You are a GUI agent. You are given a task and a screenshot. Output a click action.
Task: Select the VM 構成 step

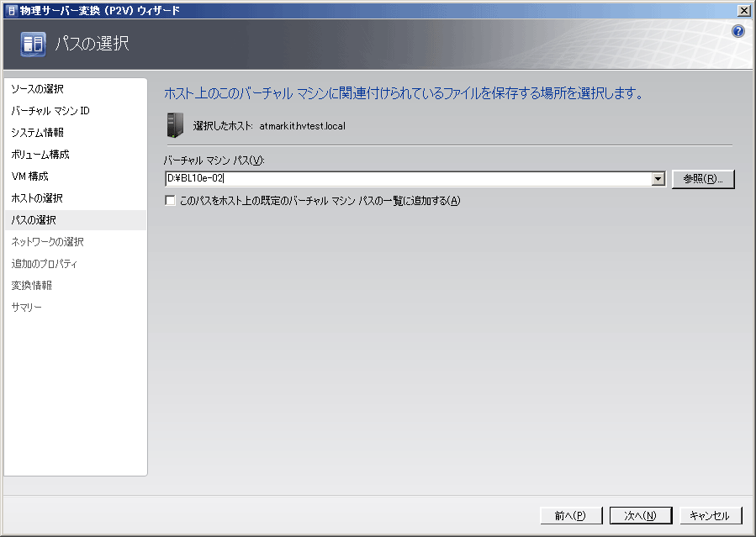[30, 176]
